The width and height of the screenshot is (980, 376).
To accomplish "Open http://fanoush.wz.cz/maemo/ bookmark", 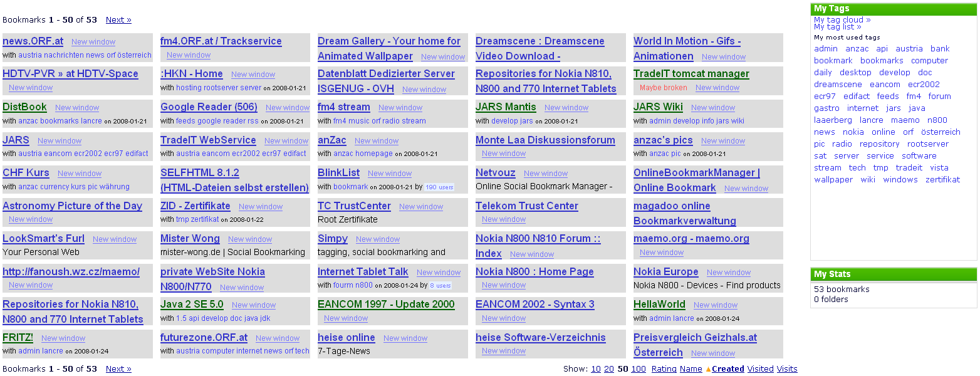I will (x=71, y=272).
